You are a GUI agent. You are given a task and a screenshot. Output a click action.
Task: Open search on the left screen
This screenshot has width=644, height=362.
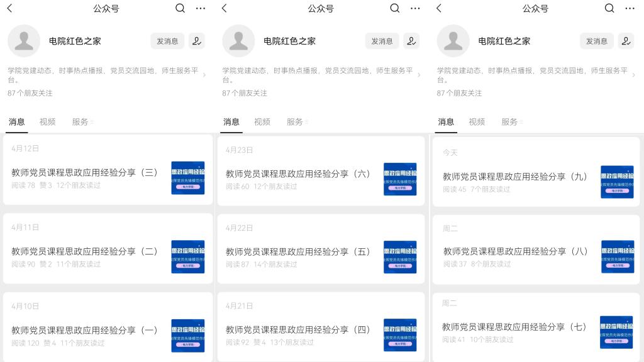(x=180, y=8)
